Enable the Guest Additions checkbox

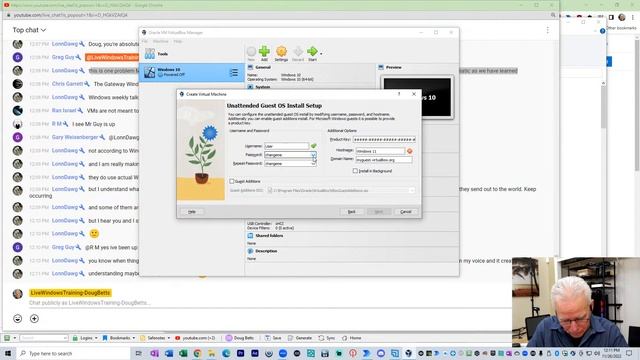[x=232, y=181]
